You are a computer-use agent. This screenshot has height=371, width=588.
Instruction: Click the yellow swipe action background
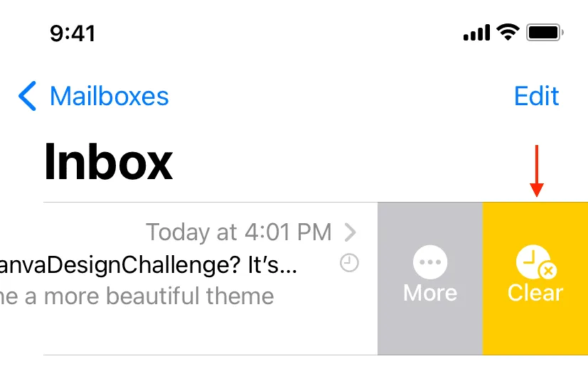click(x=535, y=279)
